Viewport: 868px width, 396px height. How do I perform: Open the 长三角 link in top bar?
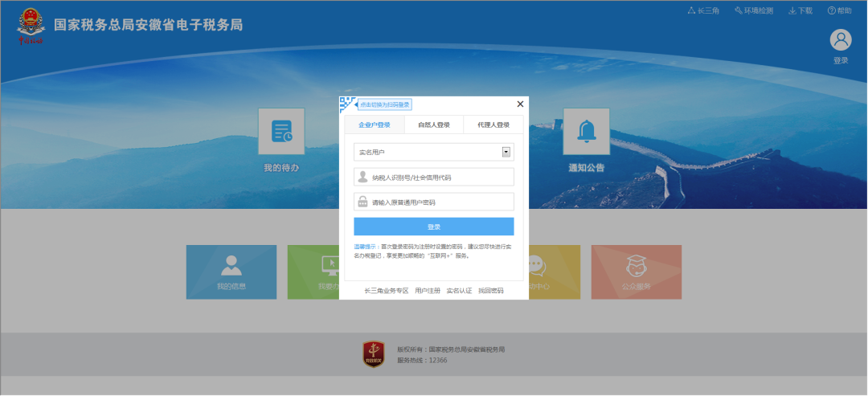(703, 10)
